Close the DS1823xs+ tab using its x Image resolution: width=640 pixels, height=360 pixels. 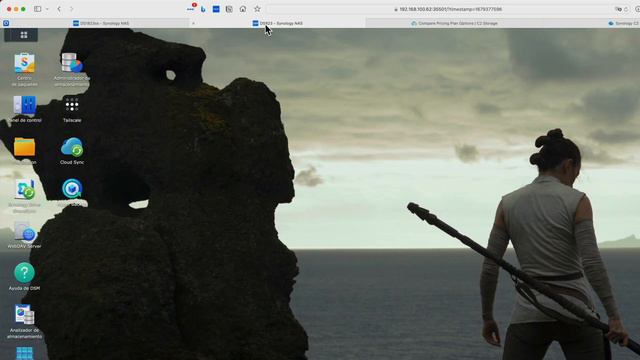point(193,23)
